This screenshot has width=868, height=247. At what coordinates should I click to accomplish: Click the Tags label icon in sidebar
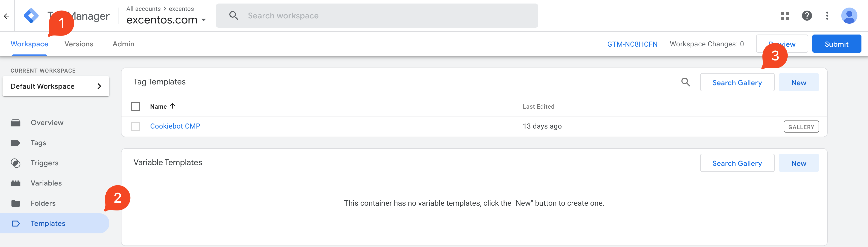click(x=16, y=143)
